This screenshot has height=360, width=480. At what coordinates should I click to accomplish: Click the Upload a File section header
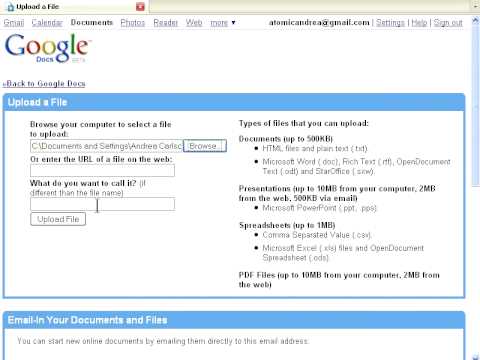[234, 102]
